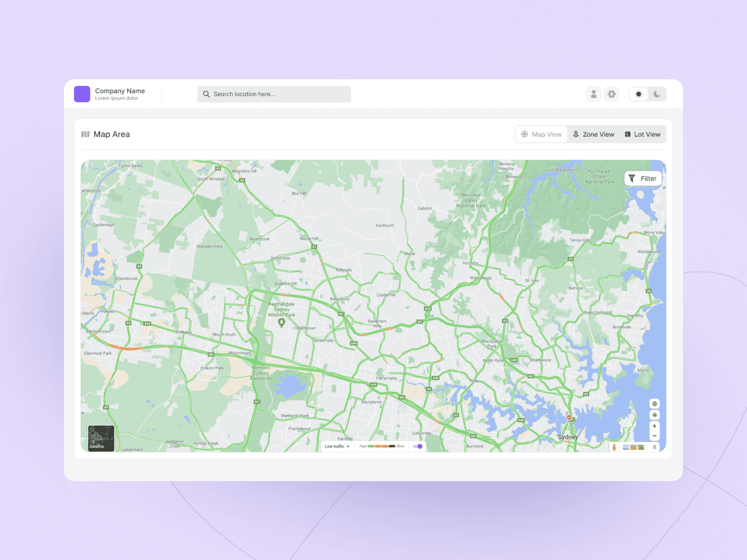Screen dimensions: 747x560
Task: Select the first map layer thumbnail
Action: coord(626,447)
